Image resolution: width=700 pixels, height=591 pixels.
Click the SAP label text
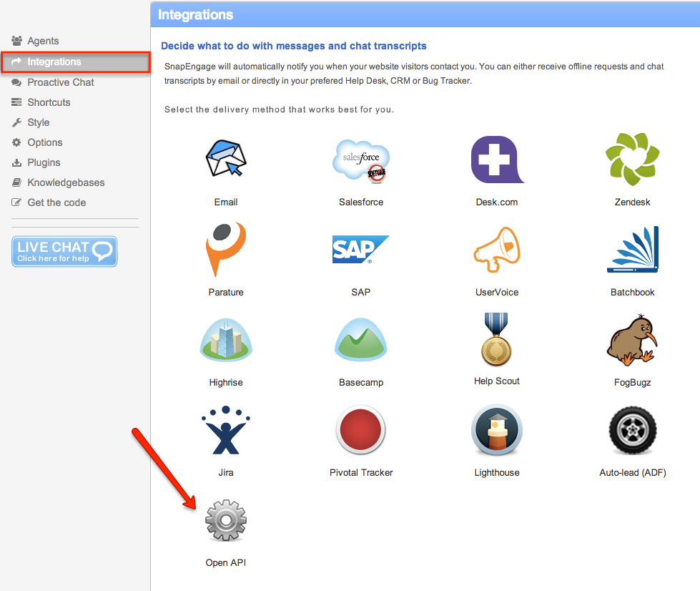tap(360, 292)
